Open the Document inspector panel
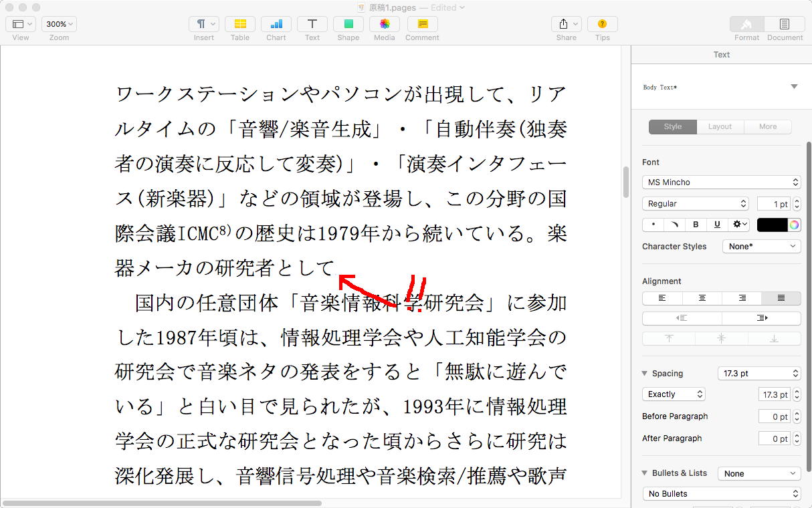The image size is (812, 508). (x=784, y=24)
